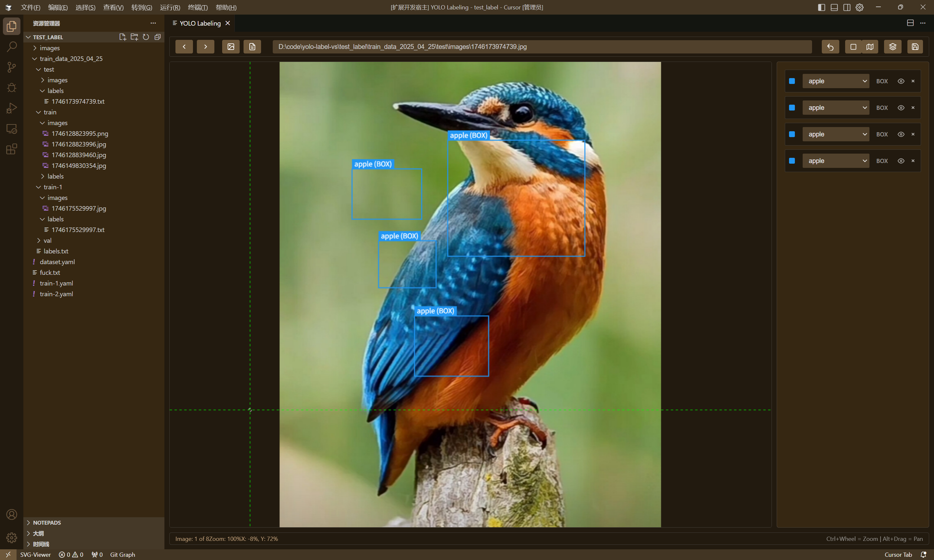Hide the third apple box via eye icon

pyautogui.click(x=901, y=134)
